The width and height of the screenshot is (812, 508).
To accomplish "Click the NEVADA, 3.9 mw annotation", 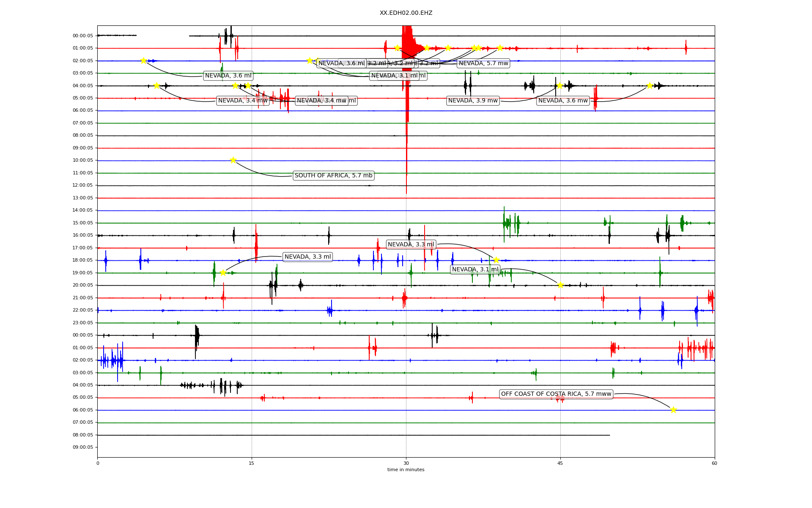I will click(x=473, y=101).
